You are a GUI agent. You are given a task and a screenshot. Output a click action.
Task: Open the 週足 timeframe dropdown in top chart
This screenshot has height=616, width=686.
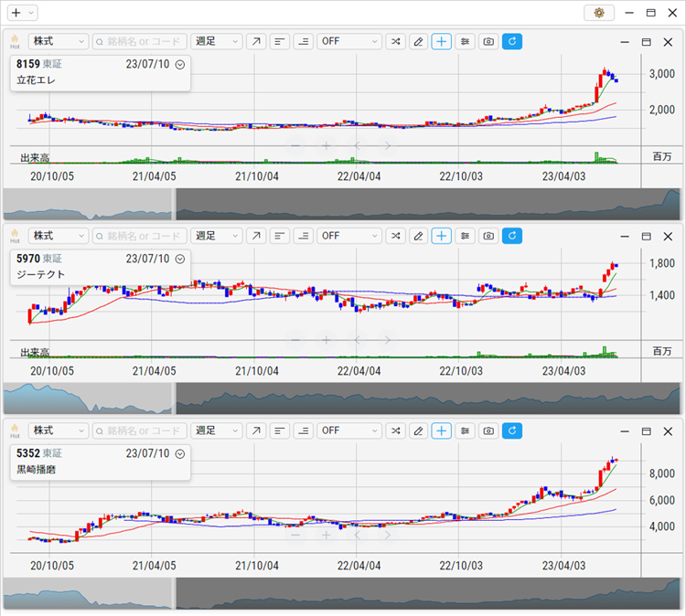point(217,42)
